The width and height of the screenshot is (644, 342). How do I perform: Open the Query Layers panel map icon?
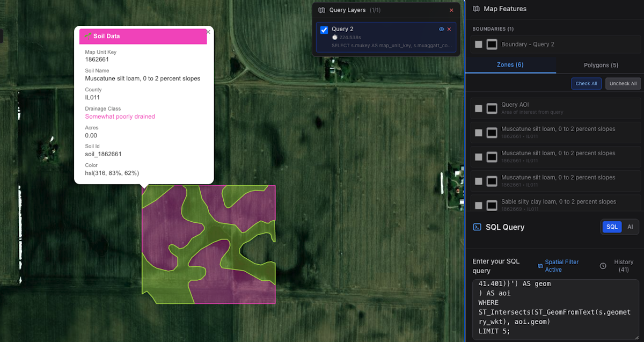(321, 10)
